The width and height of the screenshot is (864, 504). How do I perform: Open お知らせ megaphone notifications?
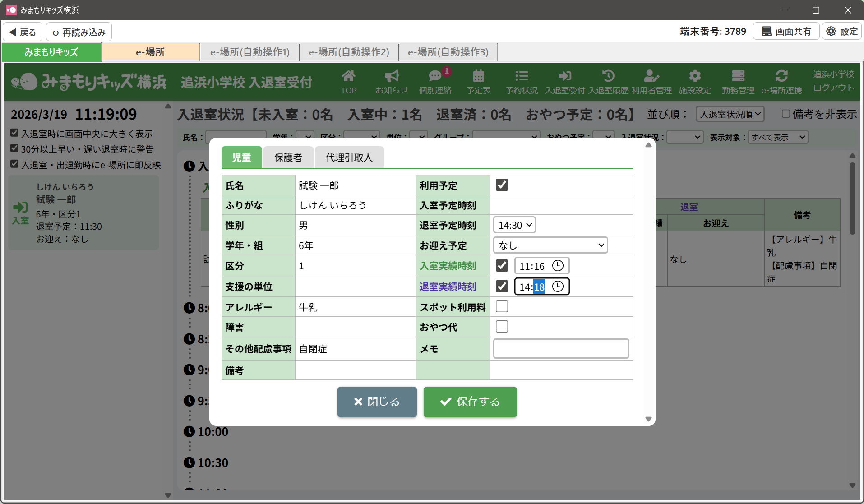pyautogui.click(x=391, y=82)
